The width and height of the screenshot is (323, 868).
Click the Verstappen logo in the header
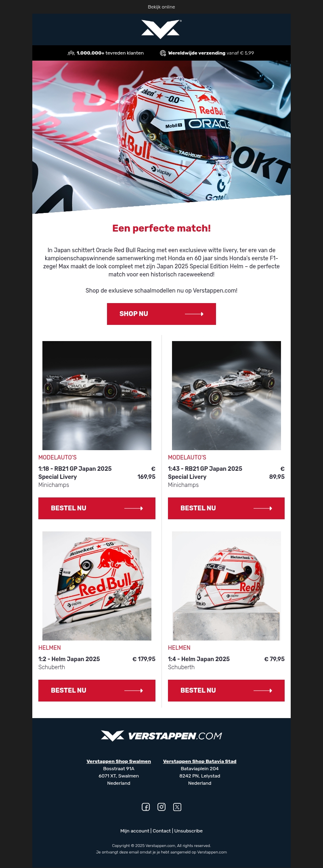point(161,29)
